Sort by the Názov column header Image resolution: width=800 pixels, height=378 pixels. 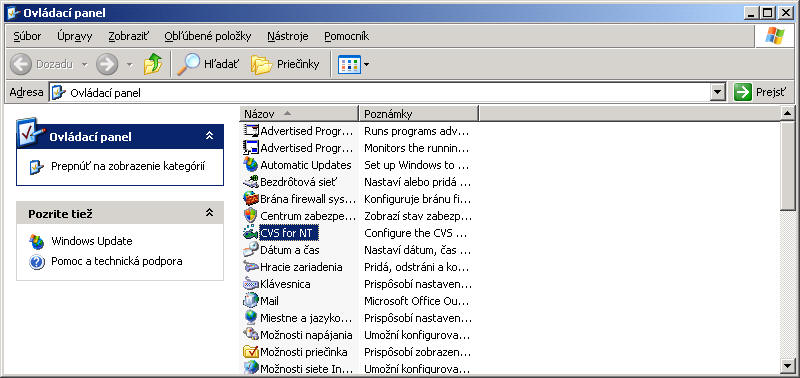(x=299, y=114)
